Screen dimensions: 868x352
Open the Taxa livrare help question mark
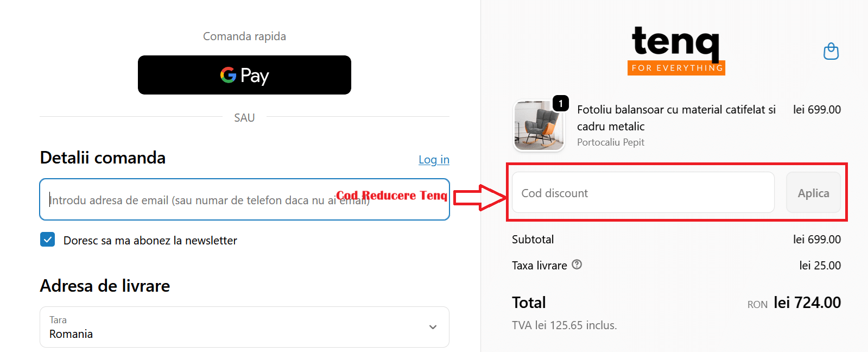click(576, 265)
